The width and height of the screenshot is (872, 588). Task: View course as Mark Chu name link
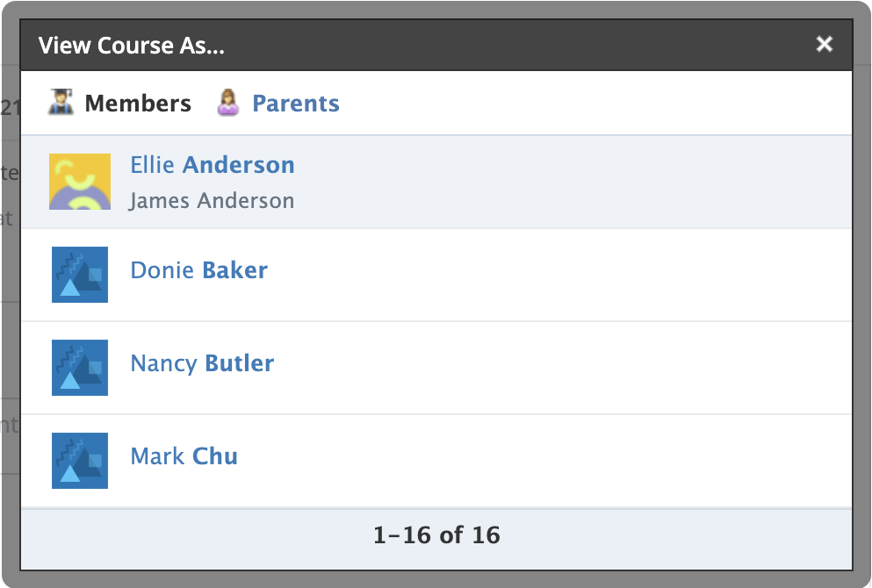pos(184,456)
